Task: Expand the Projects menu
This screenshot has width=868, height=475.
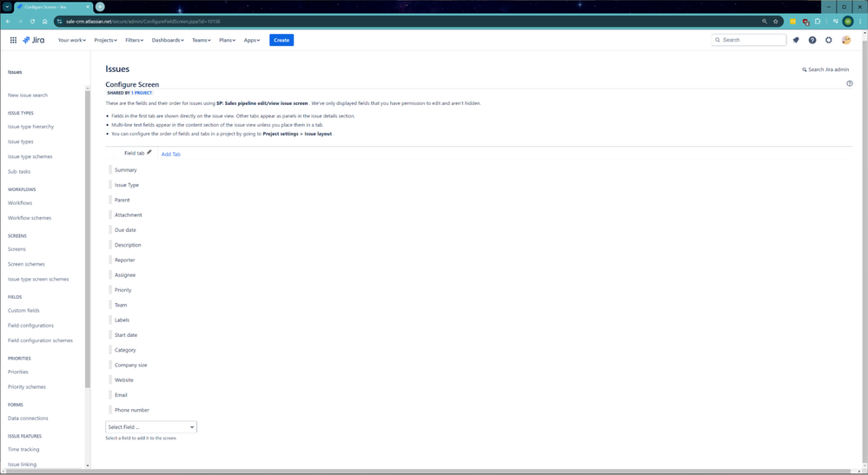Action: (x=105, y=40)
